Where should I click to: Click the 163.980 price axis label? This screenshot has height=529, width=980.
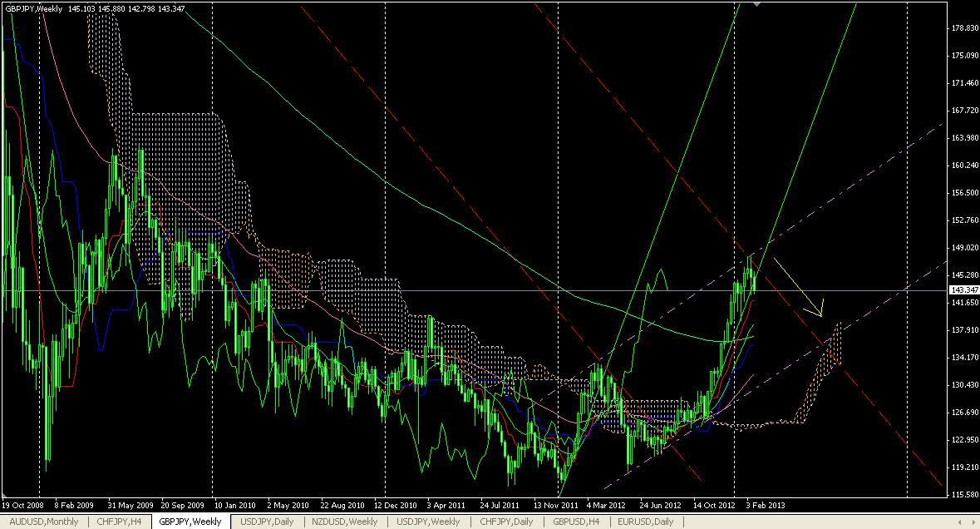tap(965, 137)
